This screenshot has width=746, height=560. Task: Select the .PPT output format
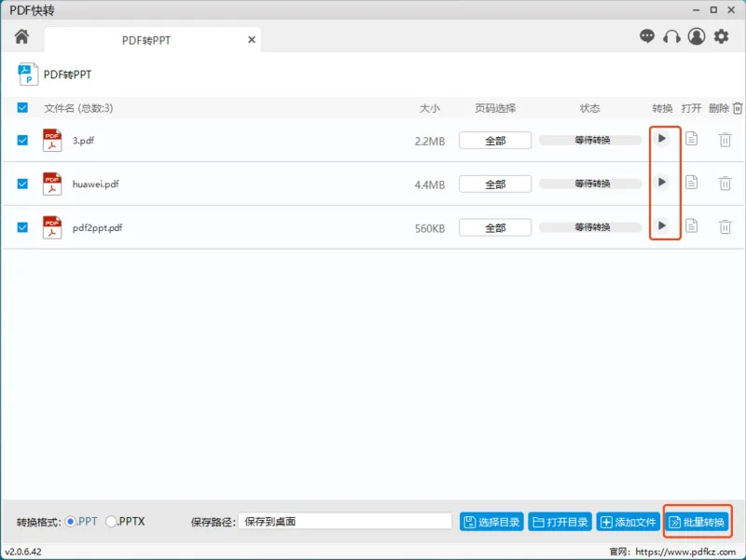71,522
